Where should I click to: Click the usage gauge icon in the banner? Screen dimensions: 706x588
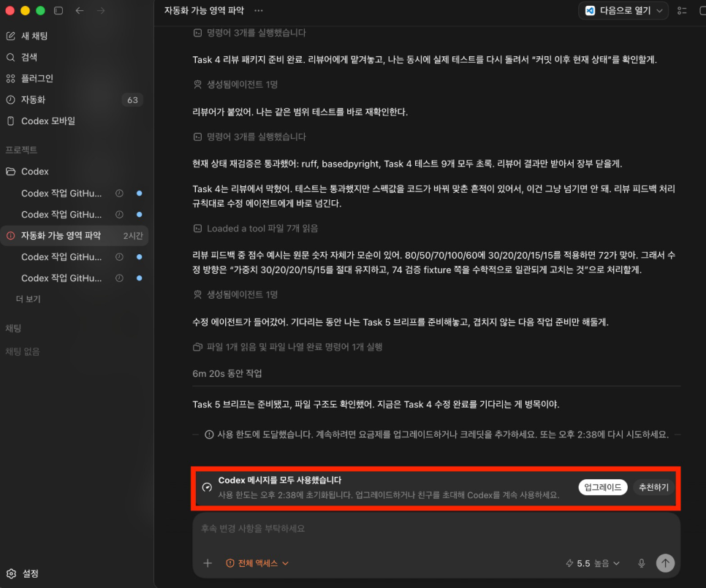coord(207,487)
